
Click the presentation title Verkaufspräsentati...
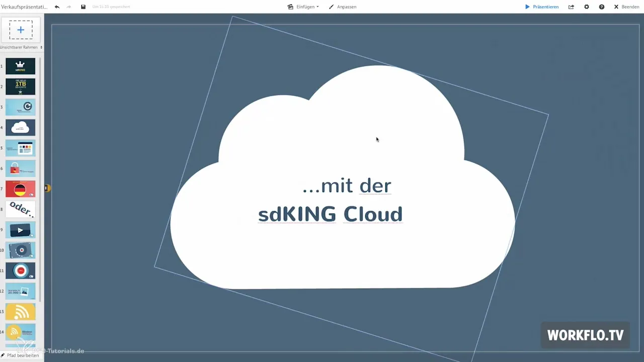(24, 7)
